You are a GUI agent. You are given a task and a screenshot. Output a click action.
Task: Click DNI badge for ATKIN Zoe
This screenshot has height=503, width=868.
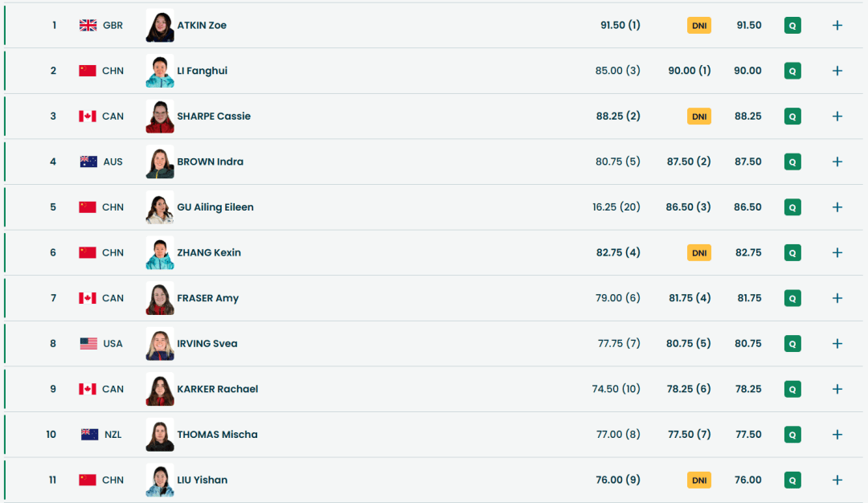(699, 26)
